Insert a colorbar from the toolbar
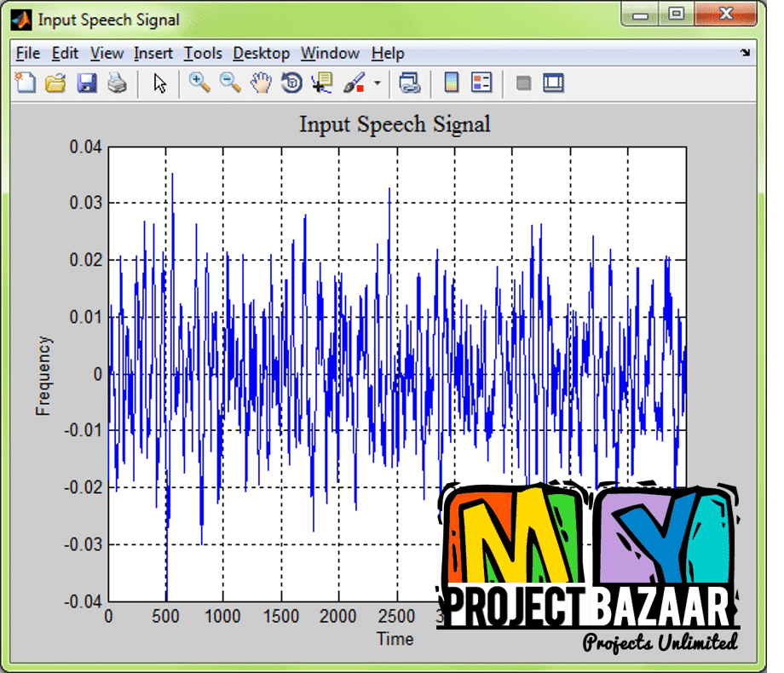 (x=452, y=83)
